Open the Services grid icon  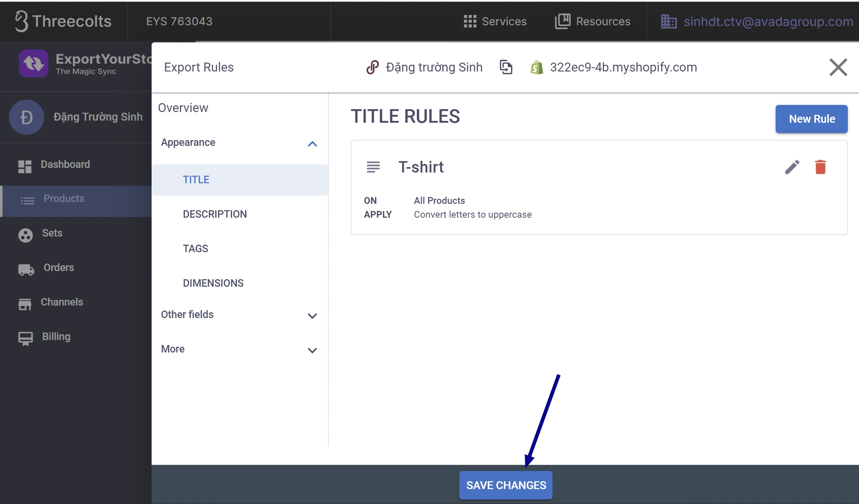470,21
